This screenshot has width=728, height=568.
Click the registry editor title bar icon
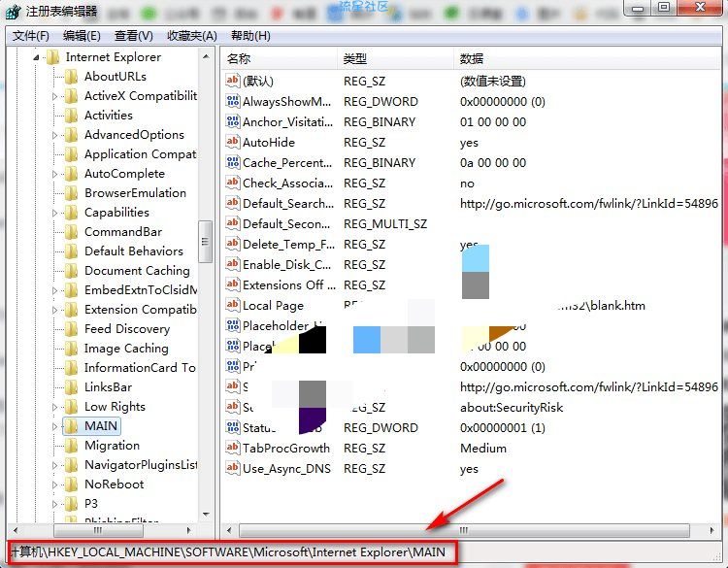14,11
